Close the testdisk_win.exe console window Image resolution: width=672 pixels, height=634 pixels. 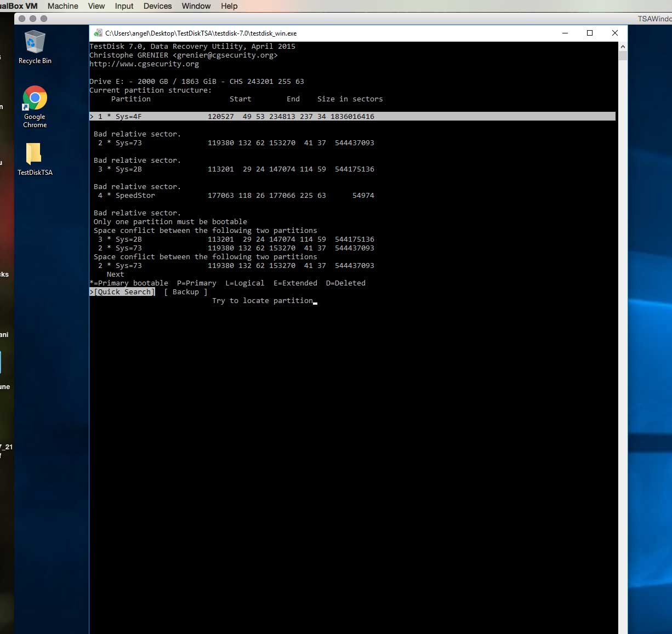[x=615, y=33]
